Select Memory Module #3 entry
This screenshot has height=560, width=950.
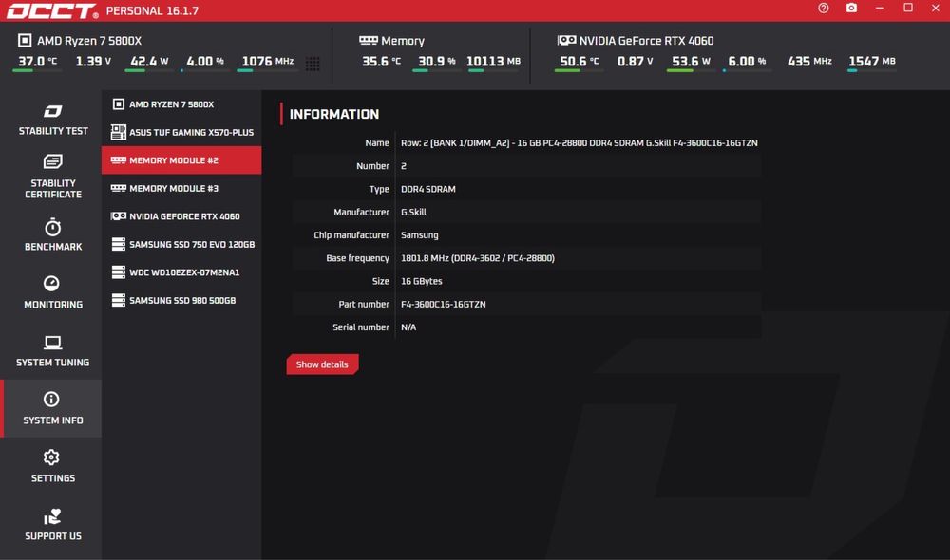(x=181, y=188)
